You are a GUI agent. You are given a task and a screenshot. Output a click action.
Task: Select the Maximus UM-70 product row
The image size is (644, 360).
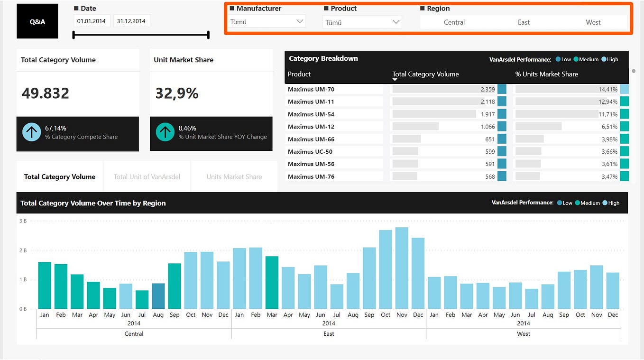point(311,89)
